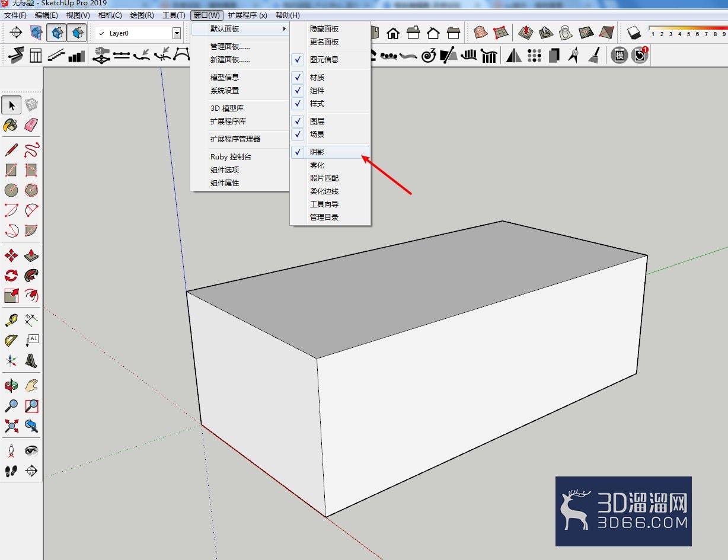This screenshot has height=560, width=728.
Task: Select the Rectangle tool
Action: coord(11,170)
